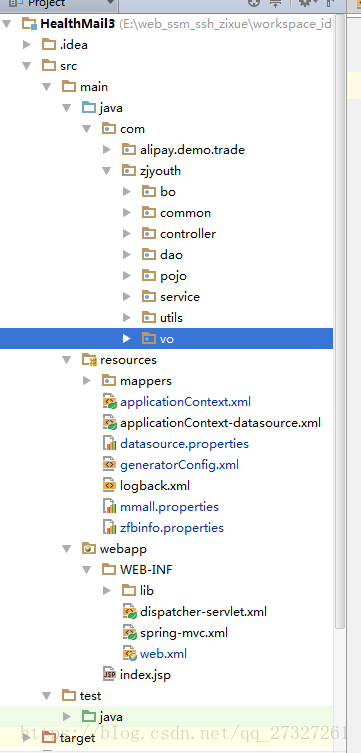Click the applicationContext.xml Spring config icon
This screenshot has width=361, height=753.
tap(110, 402)
